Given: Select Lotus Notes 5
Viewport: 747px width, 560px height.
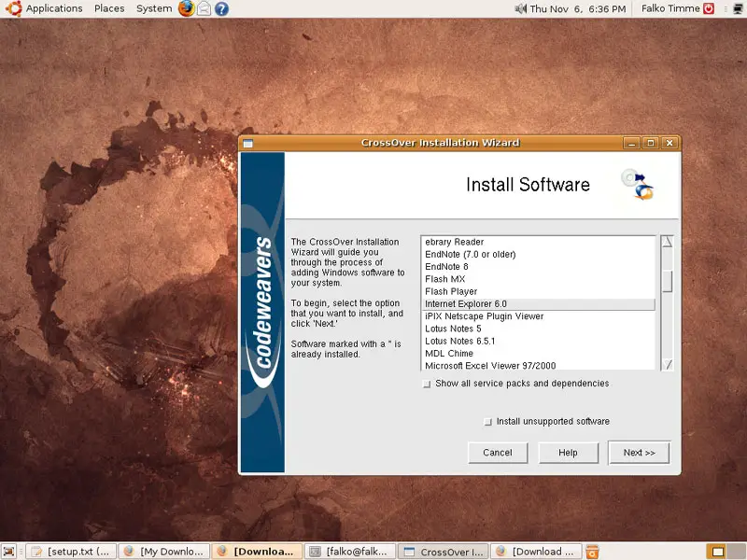Looking at the screenshot, I should [539, 329].
